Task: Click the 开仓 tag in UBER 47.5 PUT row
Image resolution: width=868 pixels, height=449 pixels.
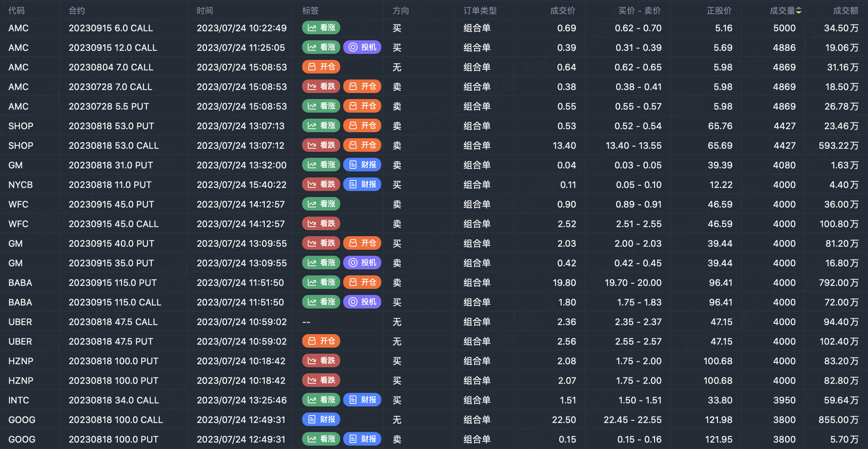Action: pyautogui.click(x=321, y=341)
